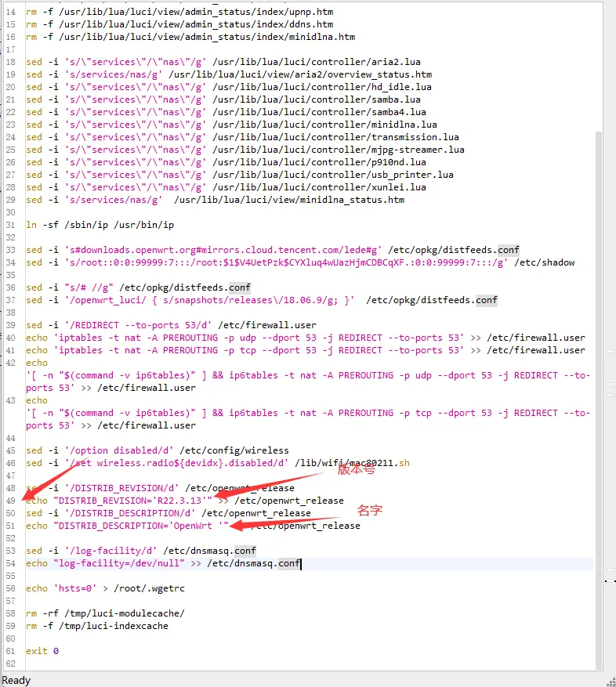
Task: Click the tcp iptables string on line 41
Action: click(259, 350)
